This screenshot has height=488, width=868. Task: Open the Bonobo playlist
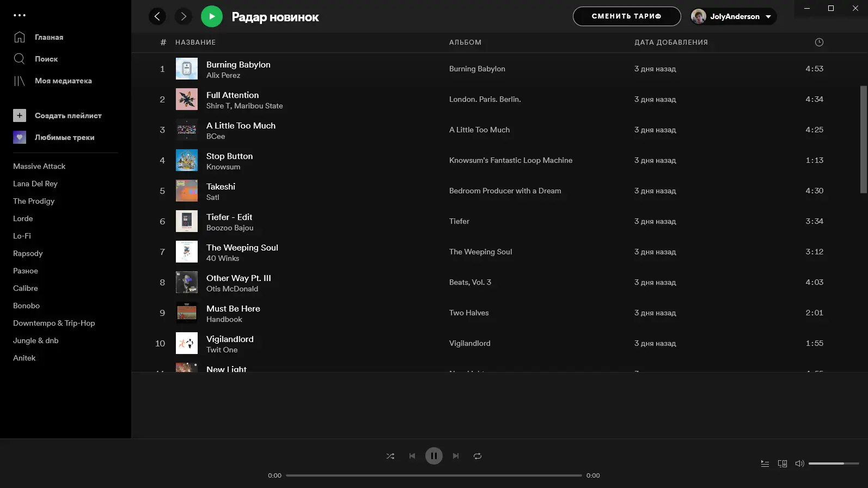27,306
